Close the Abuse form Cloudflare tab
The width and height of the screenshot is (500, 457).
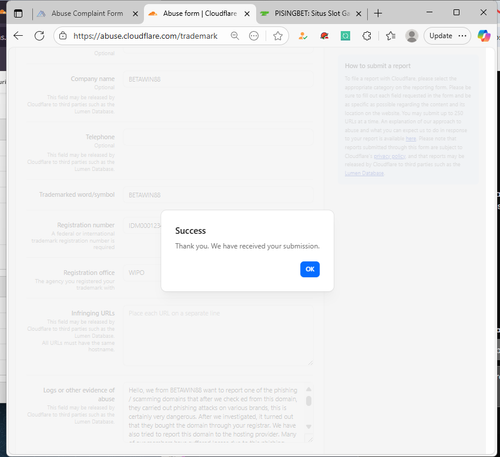point(247,14)
